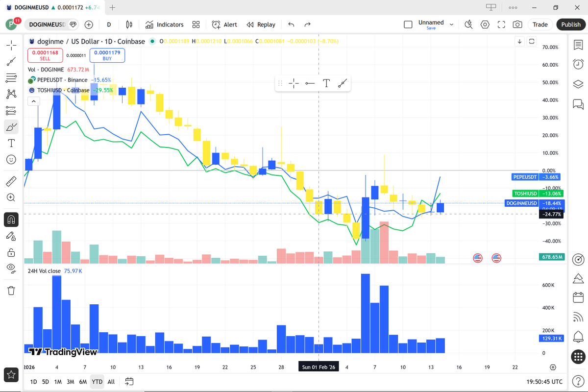This screenshot has height=392, width=588.
Task: Open the user profile avatar menu
Action: click(x=12, y=24)
